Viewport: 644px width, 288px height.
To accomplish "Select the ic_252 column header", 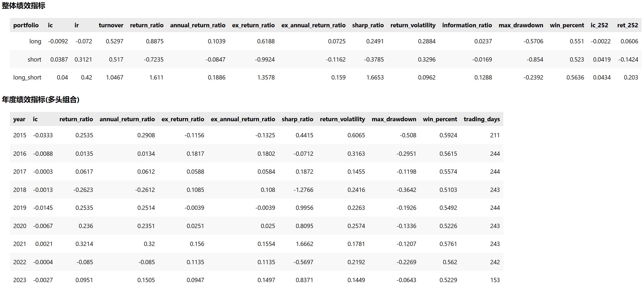I will pyautogui.click(x=599, y=25).
